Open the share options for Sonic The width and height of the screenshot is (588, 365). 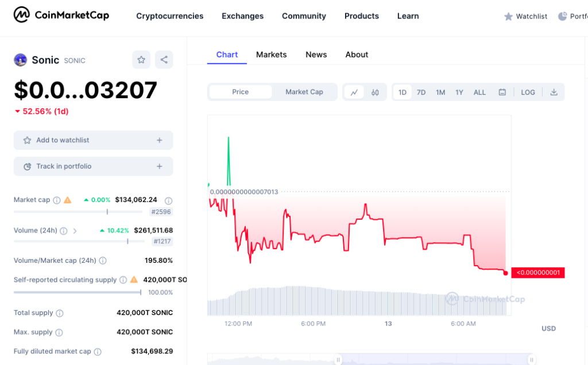[x=164, y=59]
